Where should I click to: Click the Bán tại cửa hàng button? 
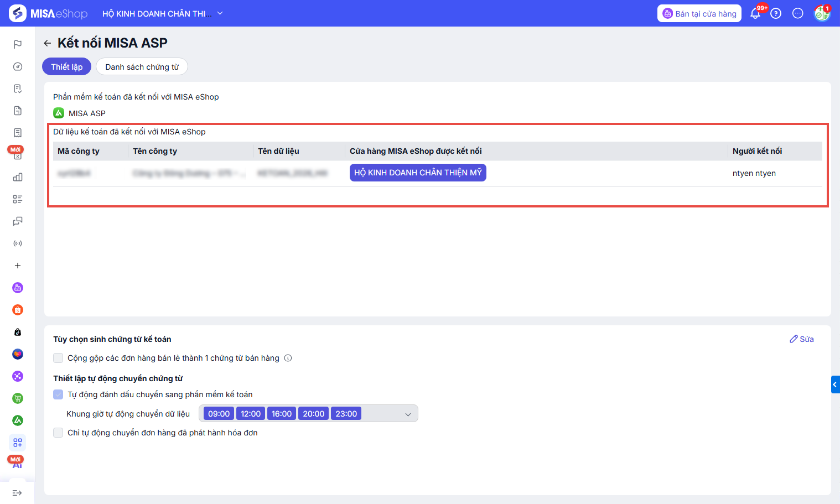coord(699,14)
